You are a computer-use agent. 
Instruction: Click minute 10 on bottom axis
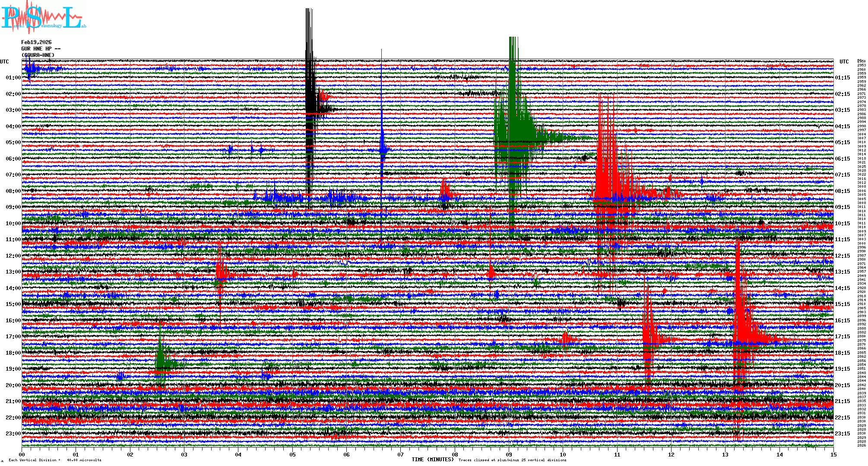pyautogui.click(x=563, y=454)
